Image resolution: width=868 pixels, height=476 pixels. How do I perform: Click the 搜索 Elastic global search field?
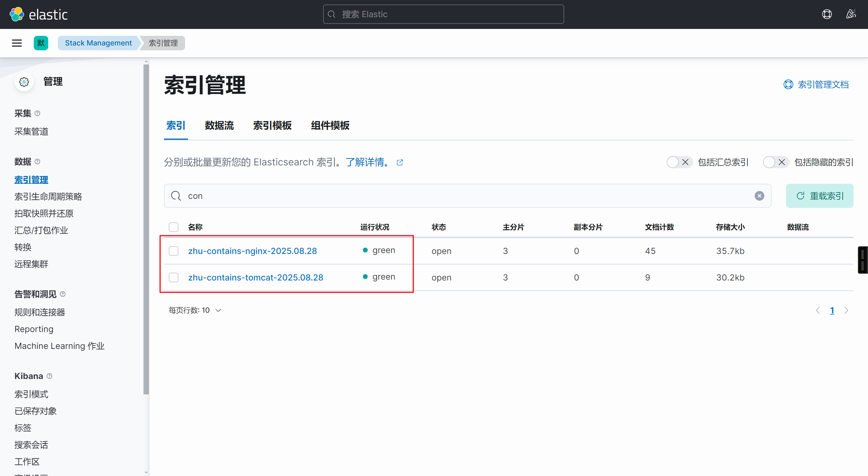[443, 14]
